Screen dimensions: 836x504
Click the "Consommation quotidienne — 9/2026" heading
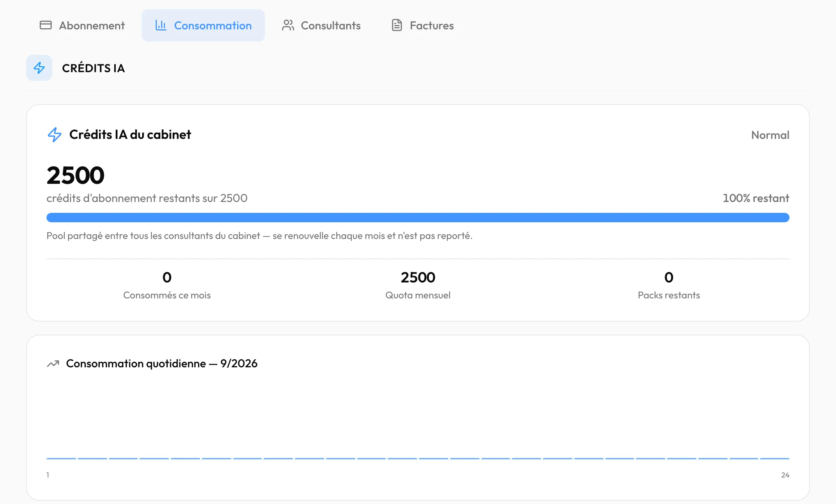(162, 363)
